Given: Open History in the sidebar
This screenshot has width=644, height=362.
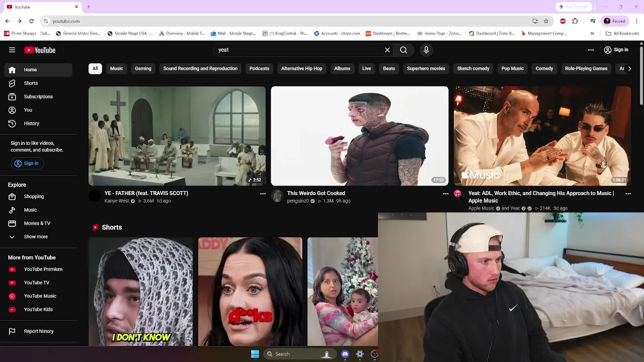Looking at the screenshot, I should click(38, 123).
